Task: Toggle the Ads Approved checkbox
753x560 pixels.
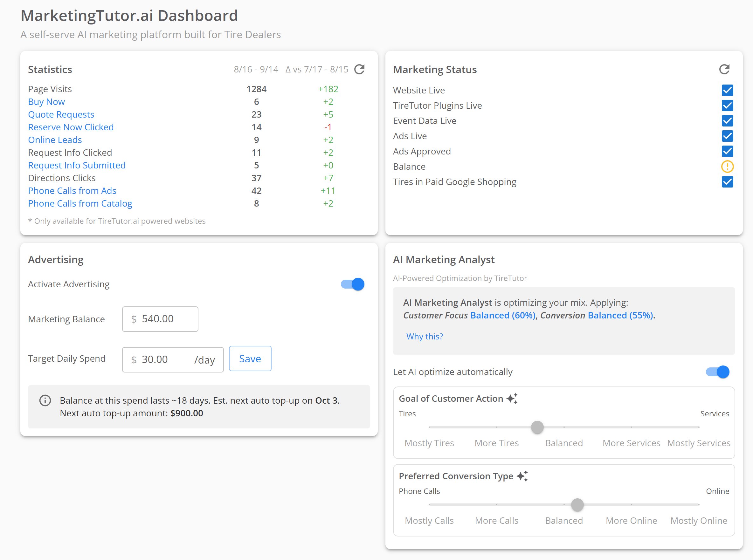Action: pos(727,151)
